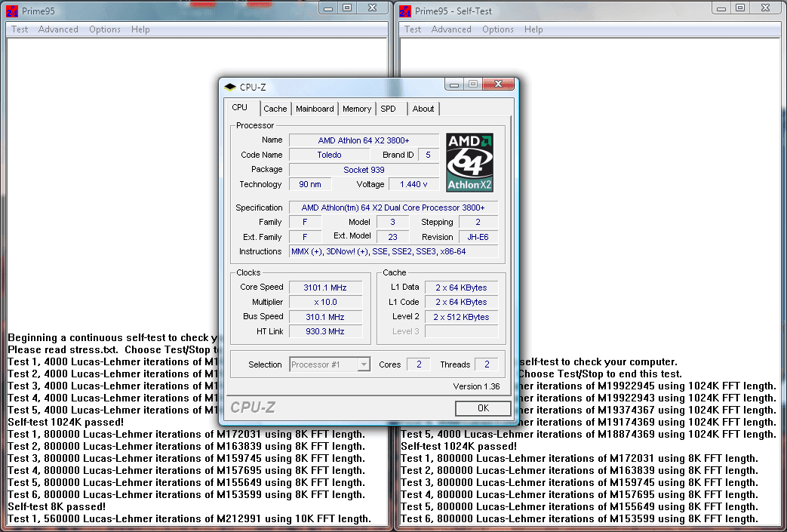The width and height of the screenshot is (787, 532).
Task: Open Help menu in Prime95 Self-Test window
Action: pos(533,29)
